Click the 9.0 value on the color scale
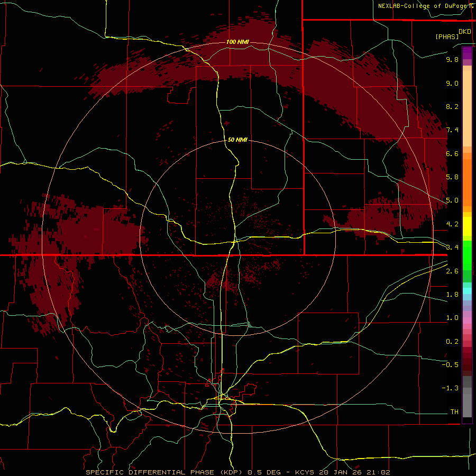Screen dimensions: 476x476 click(x=452, y=83)
